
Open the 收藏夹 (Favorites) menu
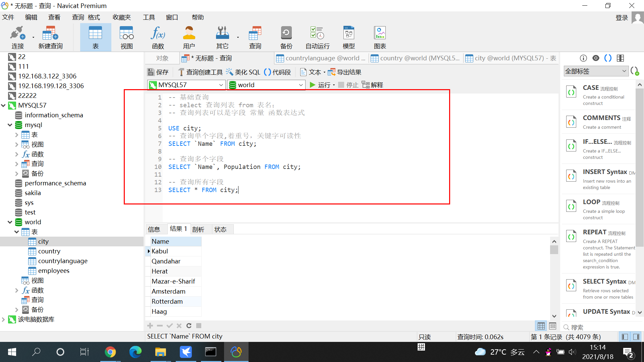(x=121, y=17)
